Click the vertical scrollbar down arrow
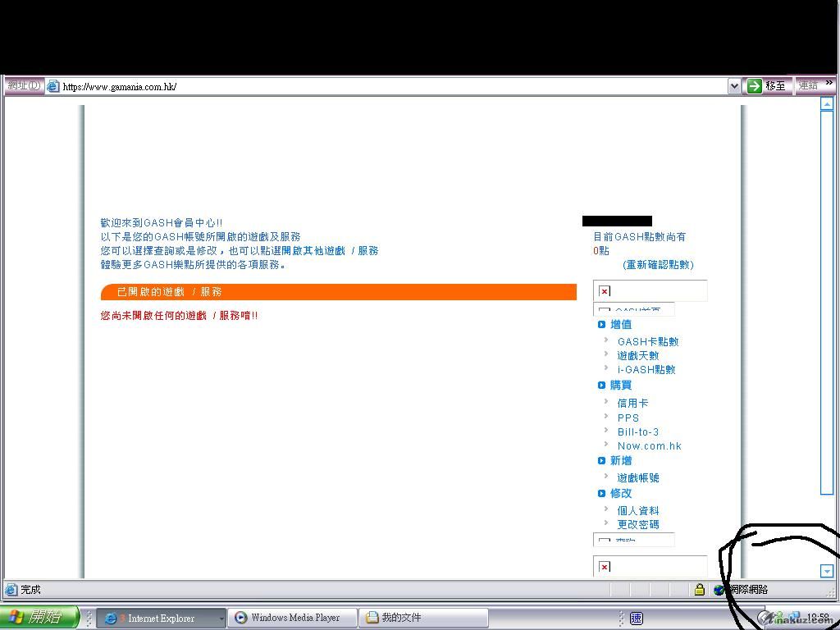The image size is (840, 630). (827, 571)
